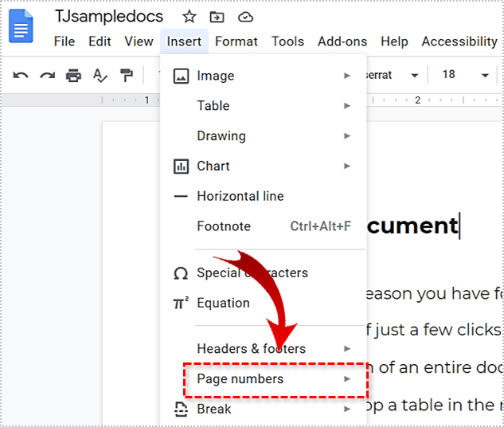Open the font family dropdown arrow
This screenshot has width=504, height=427.
coord(414,75)
